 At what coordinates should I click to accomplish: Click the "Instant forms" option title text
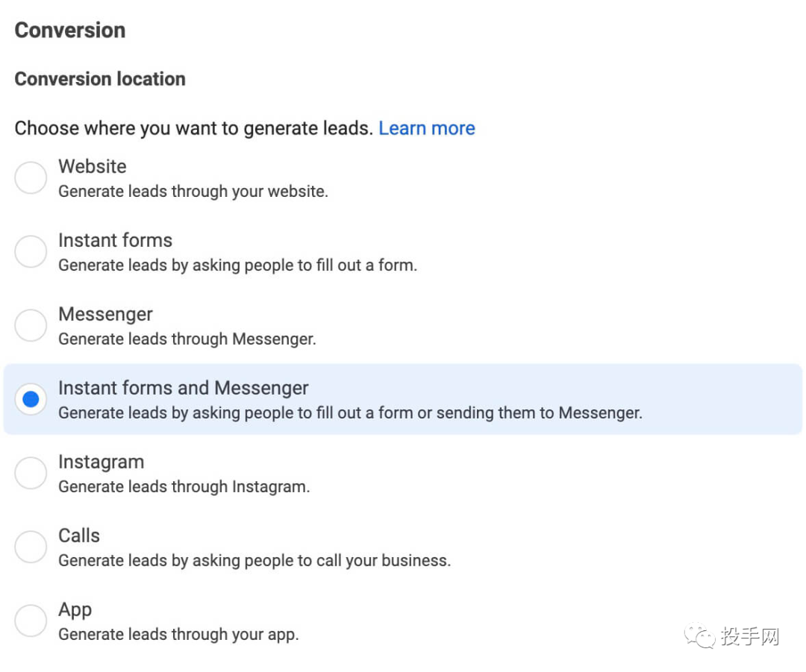pos(115,240)
